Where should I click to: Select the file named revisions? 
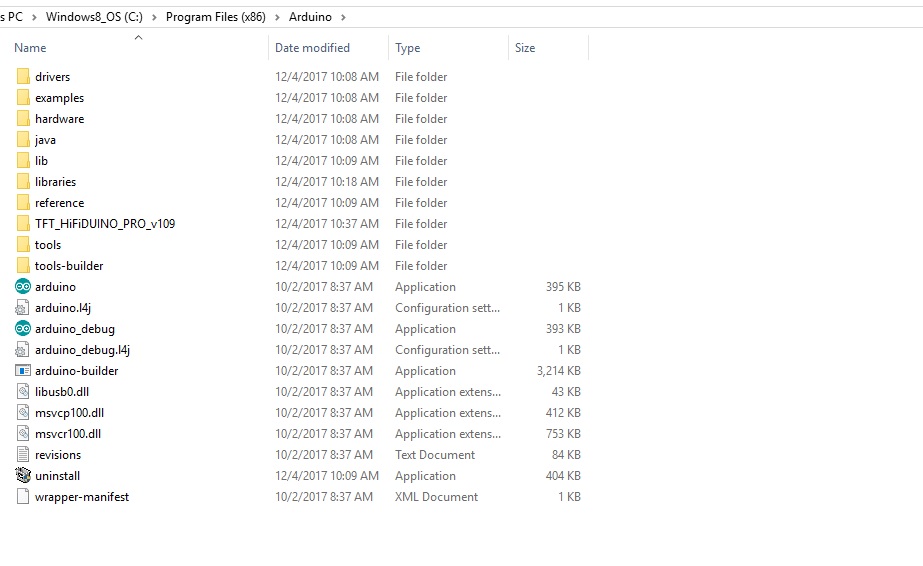coord(58,455)
